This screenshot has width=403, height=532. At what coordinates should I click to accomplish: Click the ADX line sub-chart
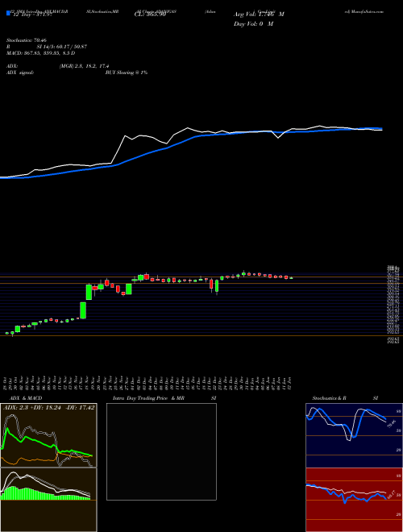click(x=48, y=435)
